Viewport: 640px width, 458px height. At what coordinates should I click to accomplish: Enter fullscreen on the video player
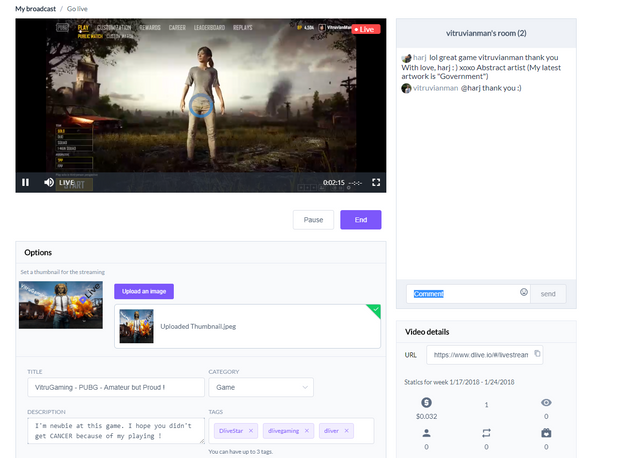click(376, 182)
